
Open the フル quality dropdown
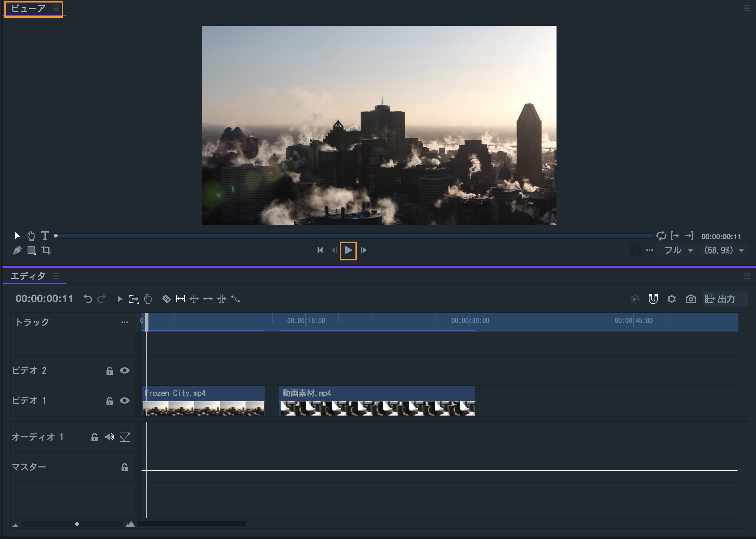click(678, 250)
